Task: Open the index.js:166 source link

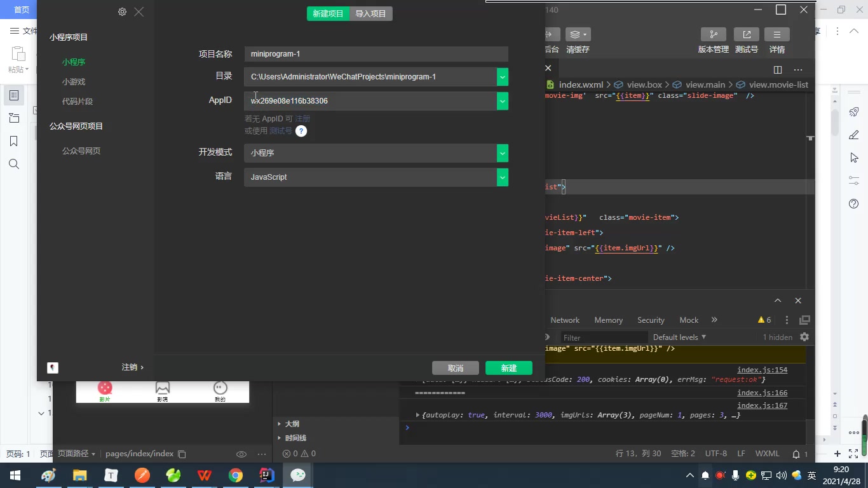Action: [762, 393]
